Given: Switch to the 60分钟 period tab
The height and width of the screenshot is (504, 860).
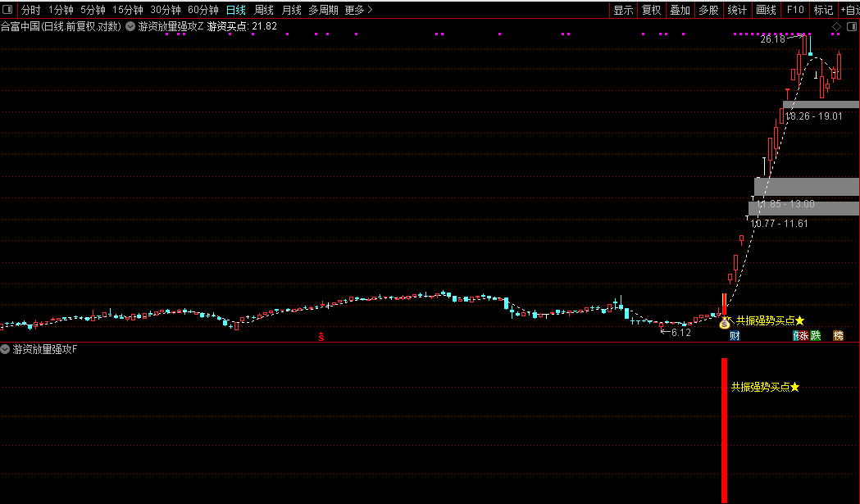Looking at the screenshot, I should point(202,10).
